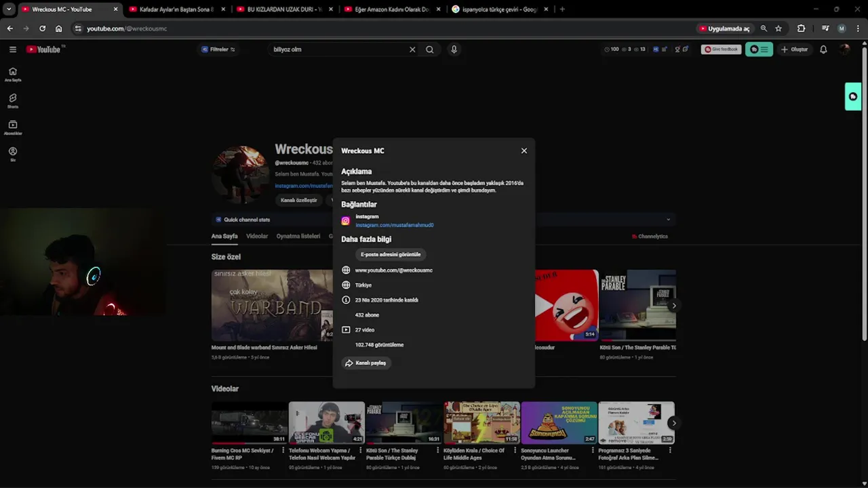Close the Wreckous MC info dialog
Viewport: 868px width, 488px height.
point(524,150)
